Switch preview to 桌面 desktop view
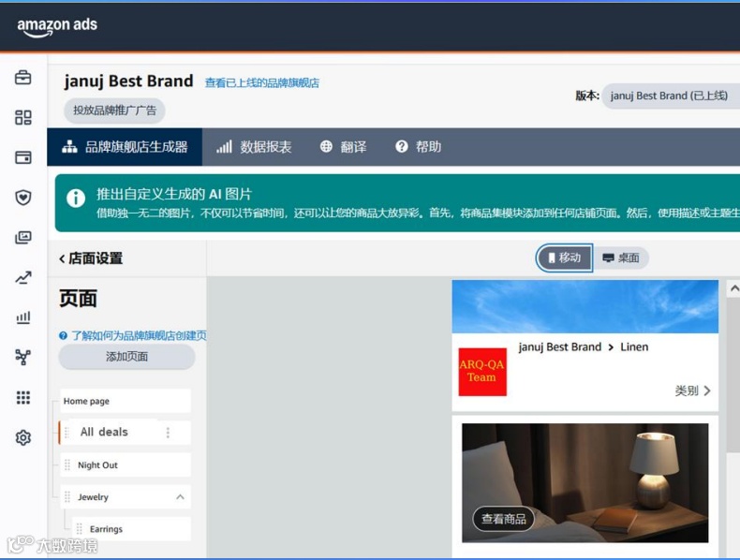This screenshot has width=740, height=560. click(x=621, y=258)
